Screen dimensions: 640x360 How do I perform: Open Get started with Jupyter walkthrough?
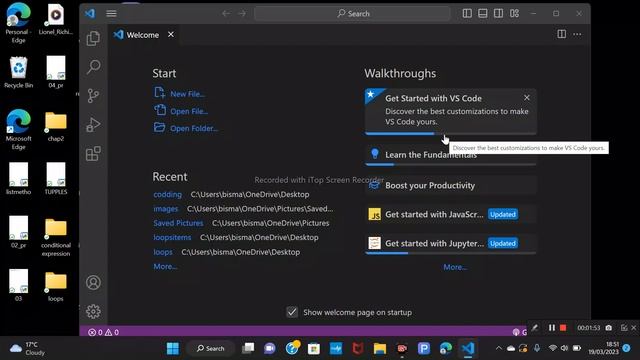click(x=451, y=243)
